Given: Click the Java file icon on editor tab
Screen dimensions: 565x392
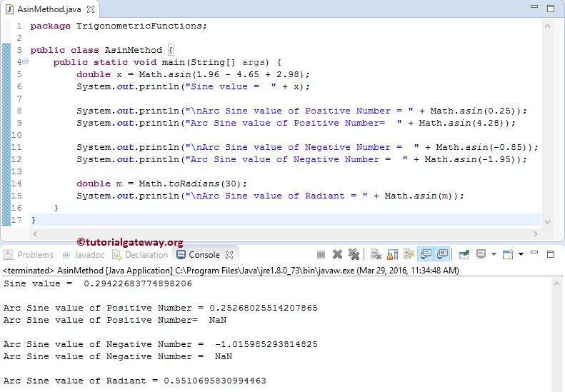Looking at the screenshot, I should click(x=10, y=9).
